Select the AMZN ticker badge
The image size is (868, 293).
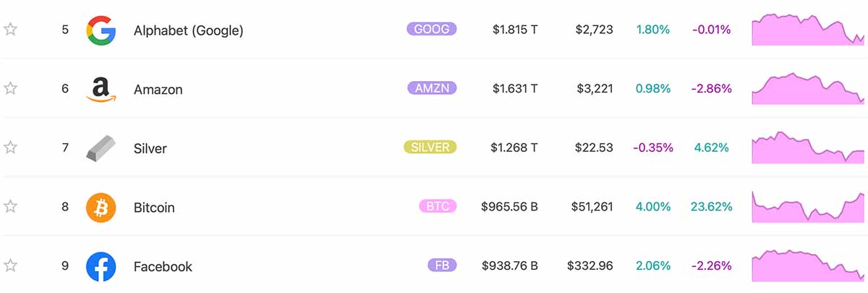[x=432, y=88]
